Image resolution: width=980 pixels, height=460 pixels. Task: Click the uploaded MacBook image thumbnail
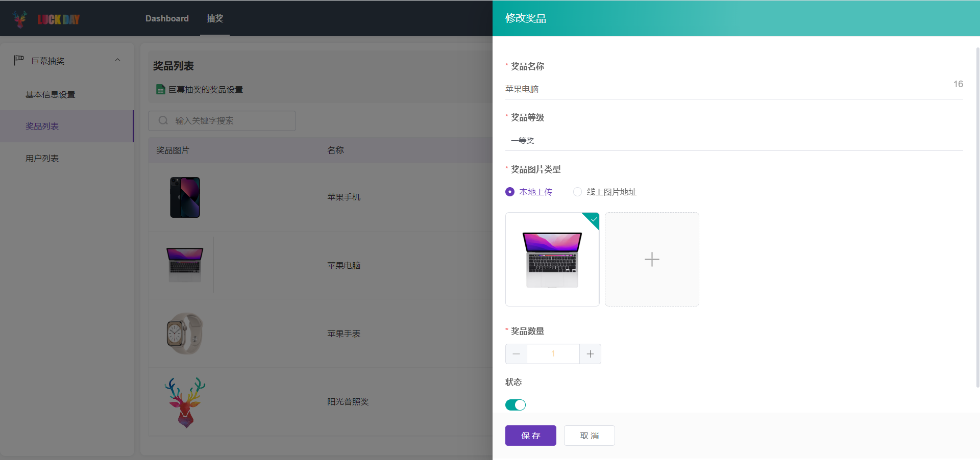pos(552,260)
